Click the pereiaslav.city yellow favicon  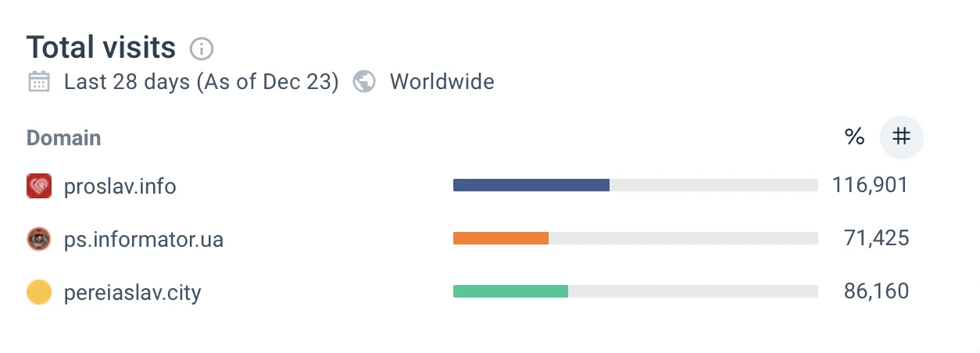[39, 292]
